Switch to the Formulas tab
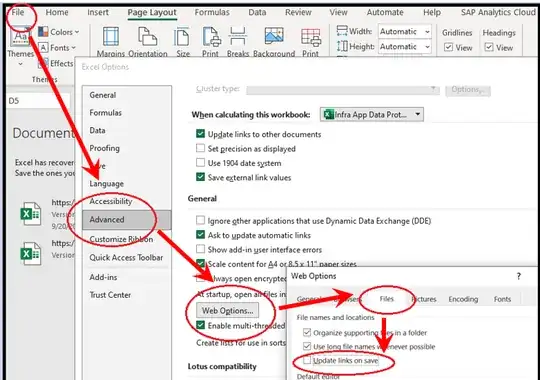Screen dimensions: 540x380 212,12
